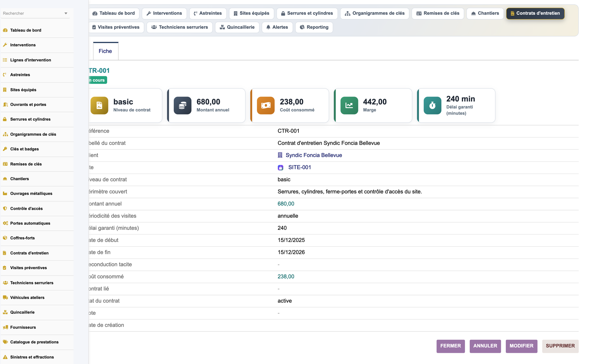Click the Interventions wrench icon in sidebar
Screen dimensions: 589x364
click(x=5, y=45)
